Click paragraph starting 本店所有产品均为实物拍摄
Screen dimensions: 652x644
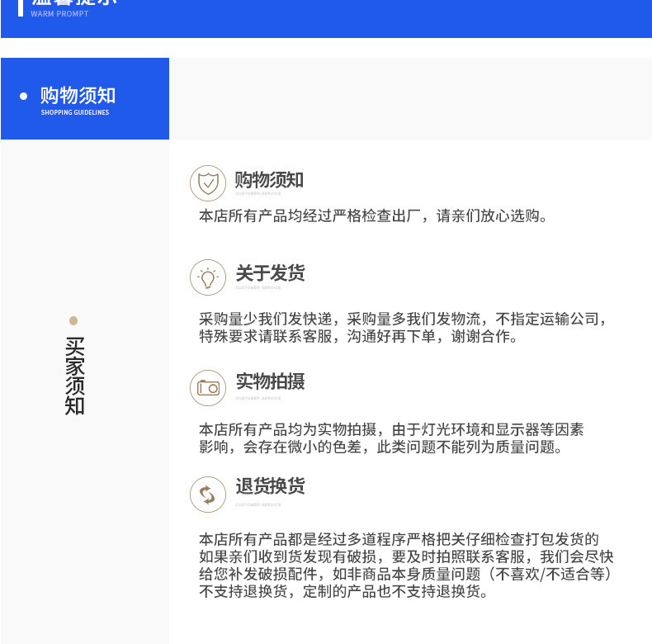coord(391,438)
